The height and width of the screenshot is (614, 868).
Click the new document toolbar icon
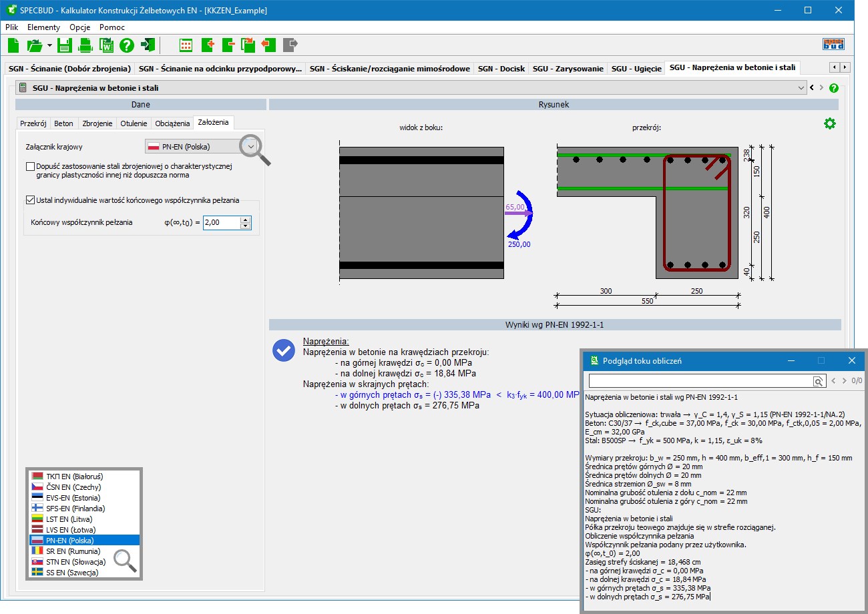click(13, 45)
